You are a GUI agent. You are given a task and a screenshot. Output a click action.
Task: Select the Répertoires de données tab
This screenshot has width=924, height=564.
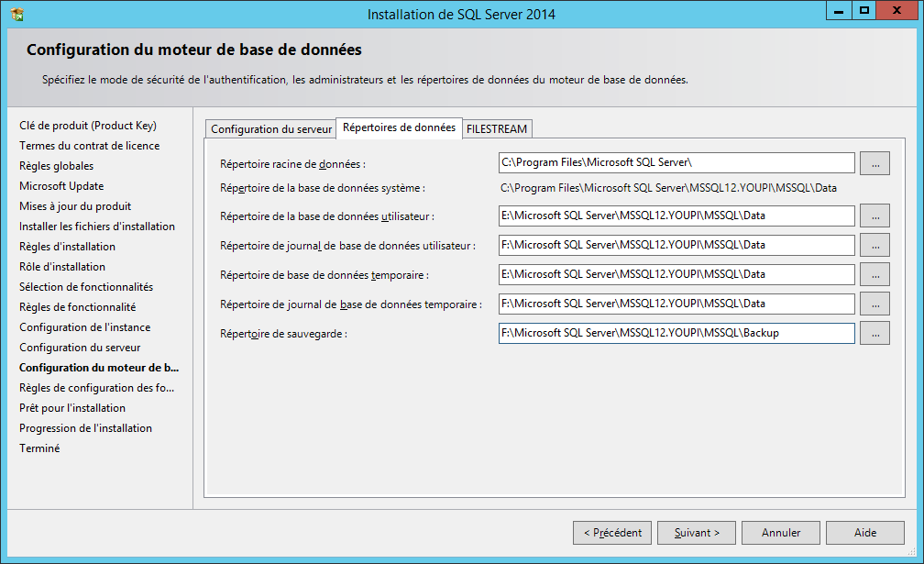399,127
